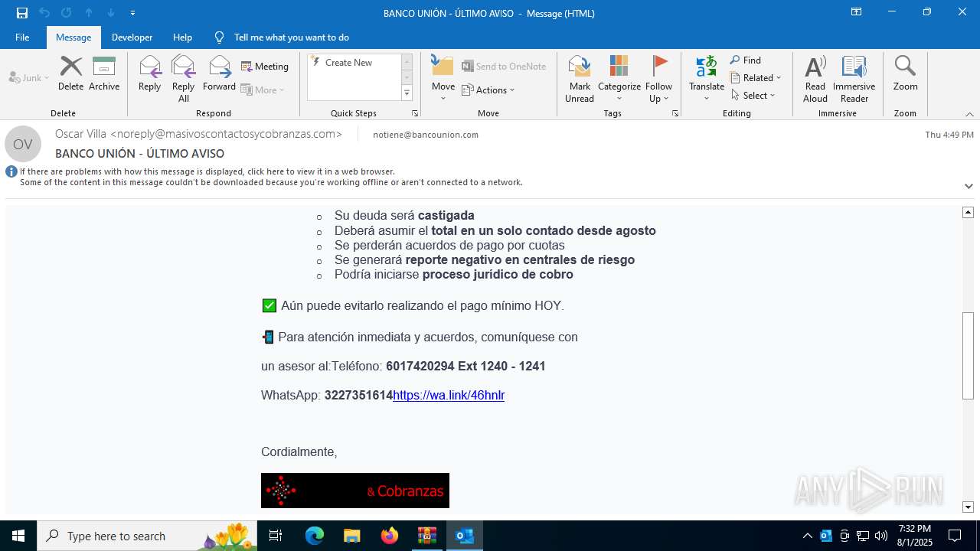980x551 pixels.
Task: Click recipient notiene@bancounion.com
Action: pos(426,135)
